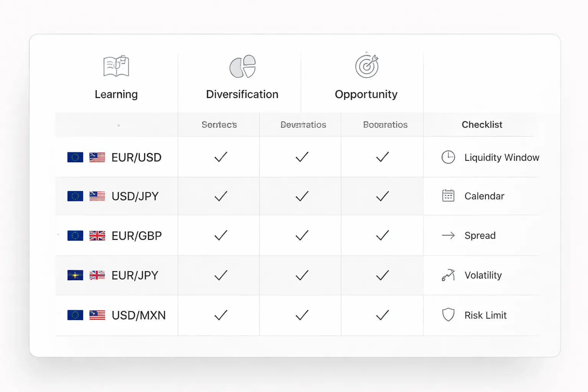Select the Checklist column header
This screenshot has width=588, height=392.
482,124
